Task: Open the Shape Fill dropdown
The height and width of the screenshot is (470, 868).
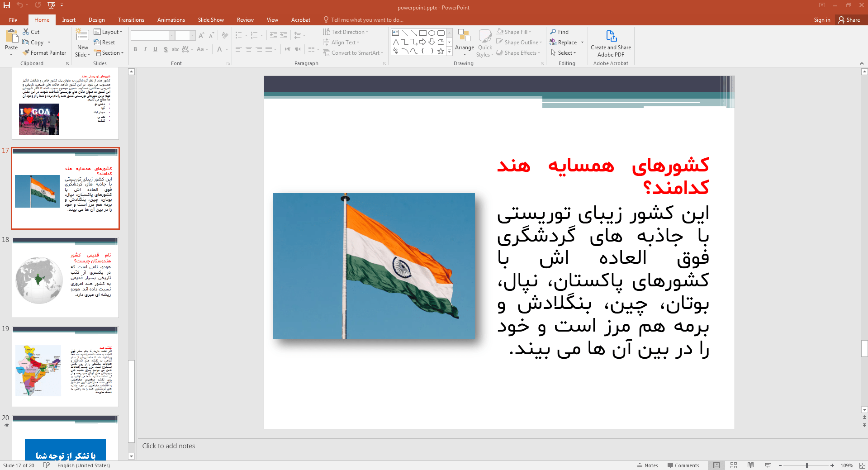Action: click(514, 32)
